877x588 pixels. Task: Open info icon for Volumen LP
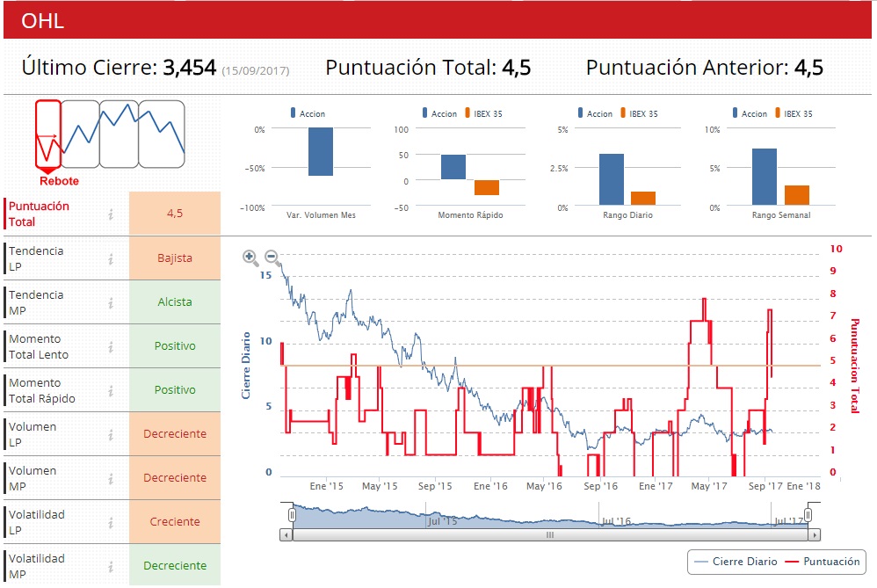[111, 435]
